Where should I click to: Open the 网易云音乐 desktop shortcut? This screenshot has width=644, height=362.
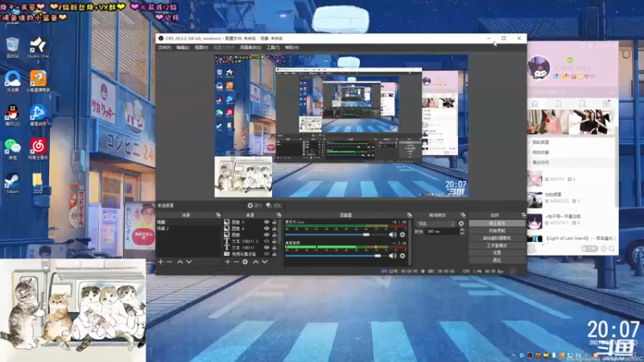point(38,149)
